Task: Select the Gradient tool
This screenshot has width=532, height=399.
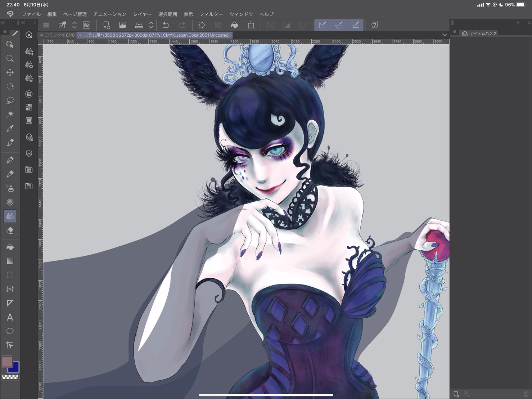Action: coord(10,261)
